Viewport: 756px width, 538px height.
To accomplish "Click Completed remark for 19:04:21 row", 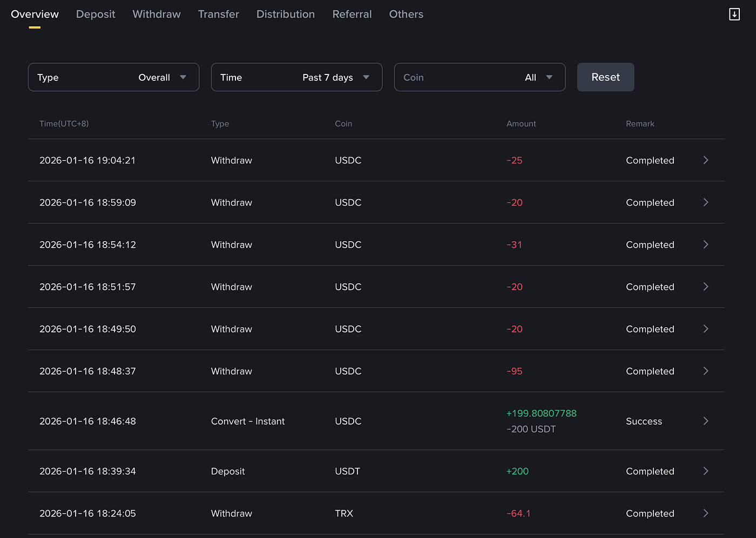I will [x=650, y=160].
